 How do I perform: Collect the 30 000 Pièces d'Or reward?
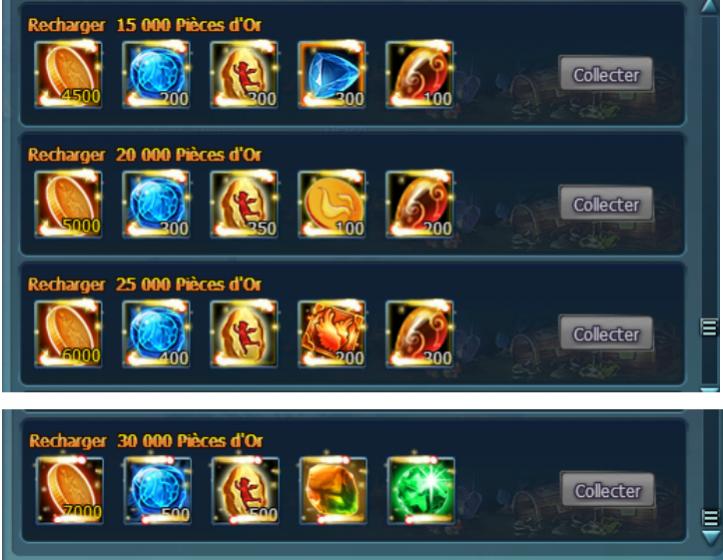(607, 490)
